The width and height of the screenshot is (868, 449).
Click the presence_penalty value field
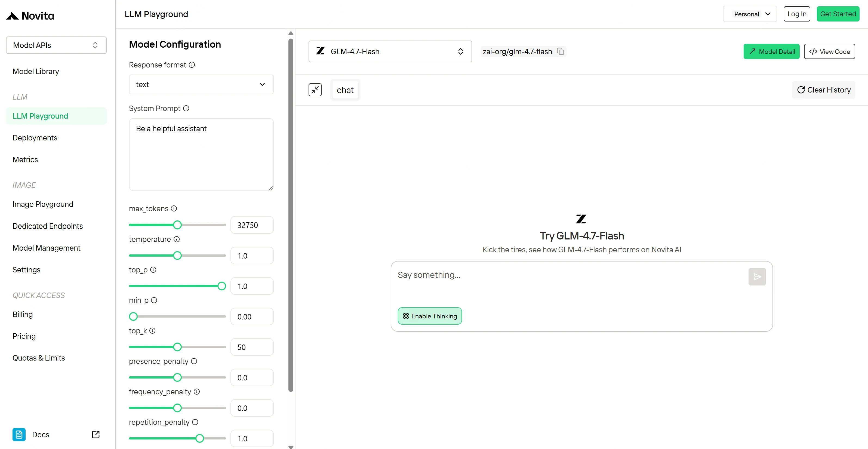252,377
